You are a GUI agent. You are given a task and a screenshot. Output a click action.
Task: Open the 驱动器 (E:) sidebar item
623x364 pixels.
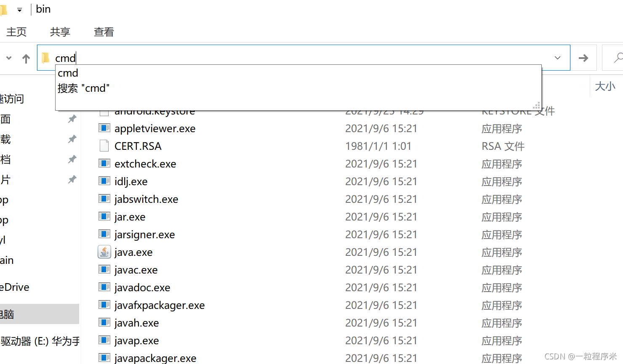(x=40, y=341)
